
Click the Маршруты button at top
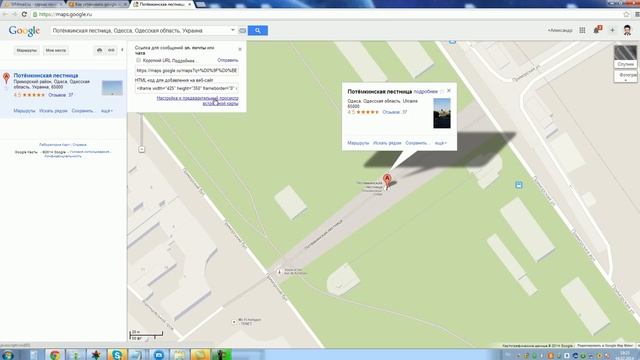27,50
